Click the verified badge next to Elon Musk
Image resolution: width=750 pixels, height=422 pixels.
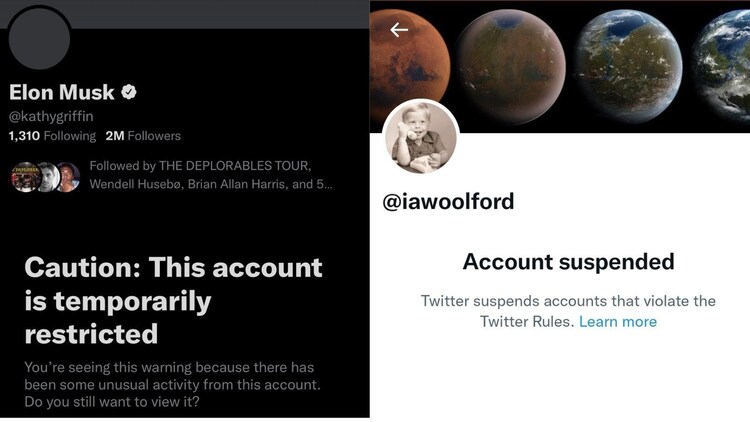click(129, 91)
